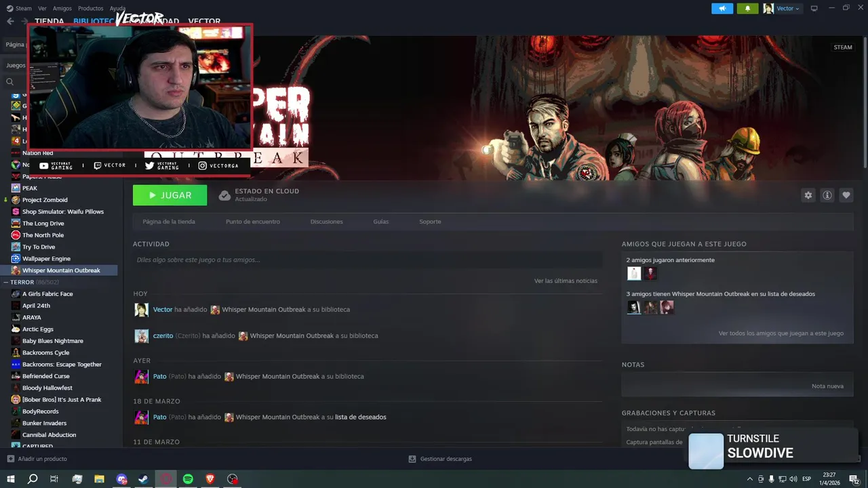
Task: Open first friend avatar who played previously
Action: tap(633, 273)
